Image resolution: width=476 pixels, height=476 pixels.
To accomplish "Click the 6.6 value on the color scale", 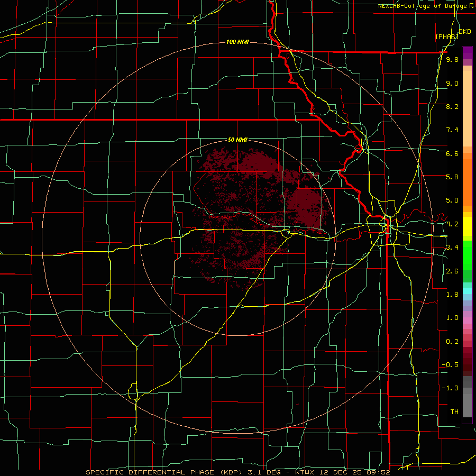I will click(x=452, y=153).
